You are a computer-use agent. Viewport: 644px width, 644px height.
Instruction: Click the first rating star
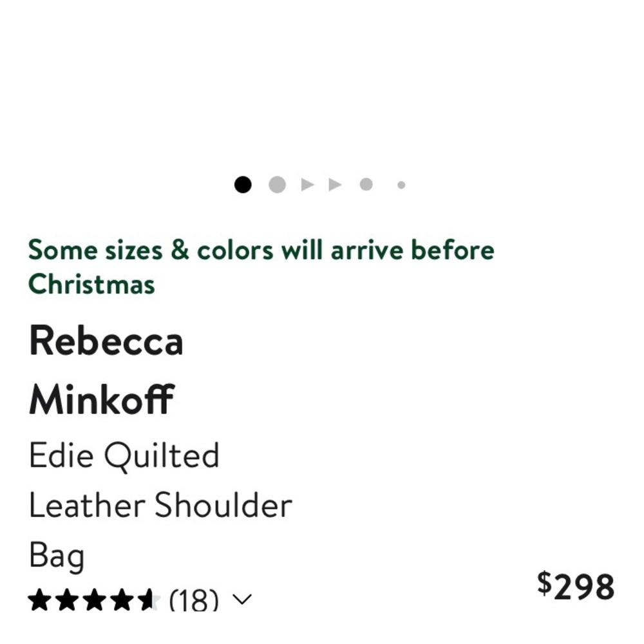coord(39,600)
